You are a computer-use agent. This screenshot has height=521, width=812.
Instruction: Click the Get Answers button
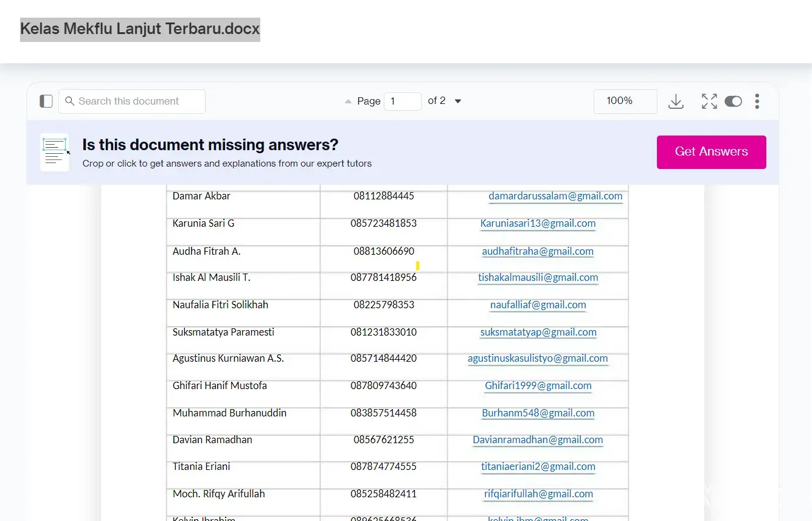click(711, 152)
